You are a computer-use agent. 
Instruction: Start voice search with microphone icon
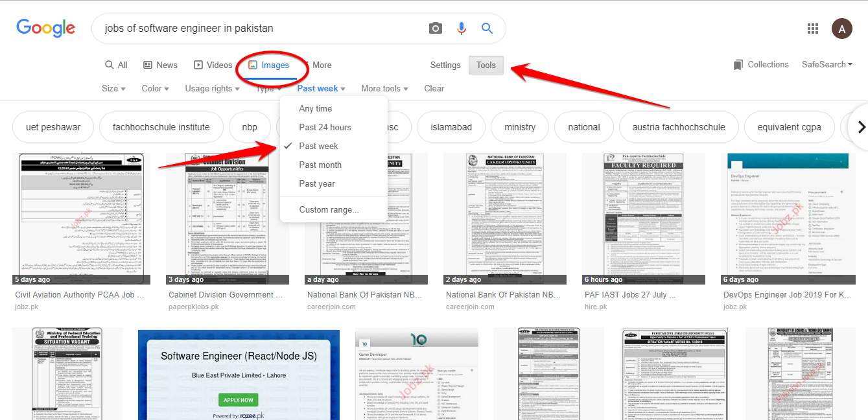coord(462,29)
